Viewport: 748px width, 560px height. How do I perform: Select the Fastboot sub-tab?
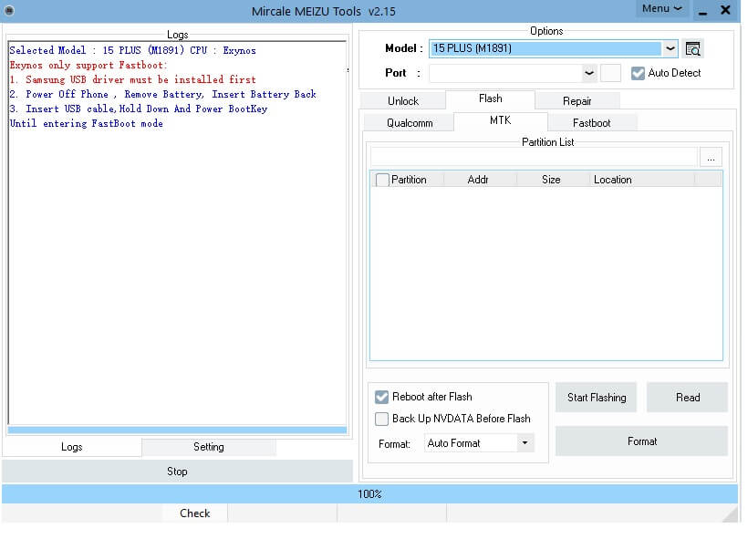pos(591,123)
